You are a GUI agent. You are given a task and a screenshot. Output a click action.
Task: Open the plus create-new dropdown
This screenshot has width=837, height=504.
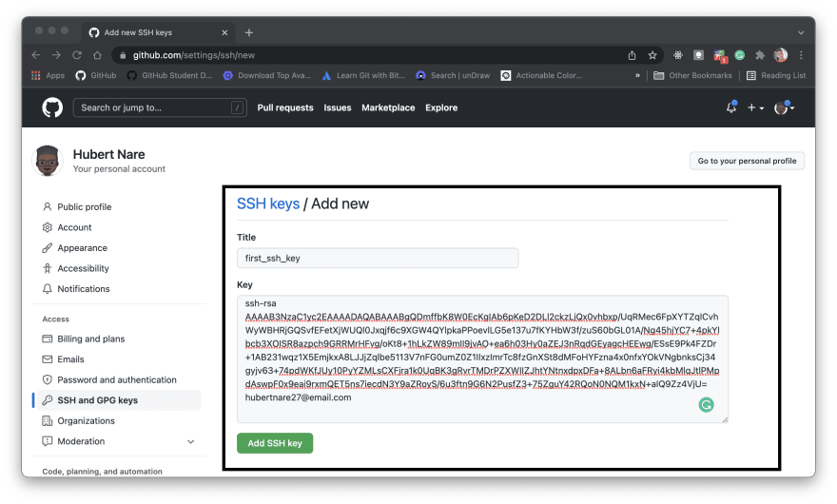[x=755, y=107]
